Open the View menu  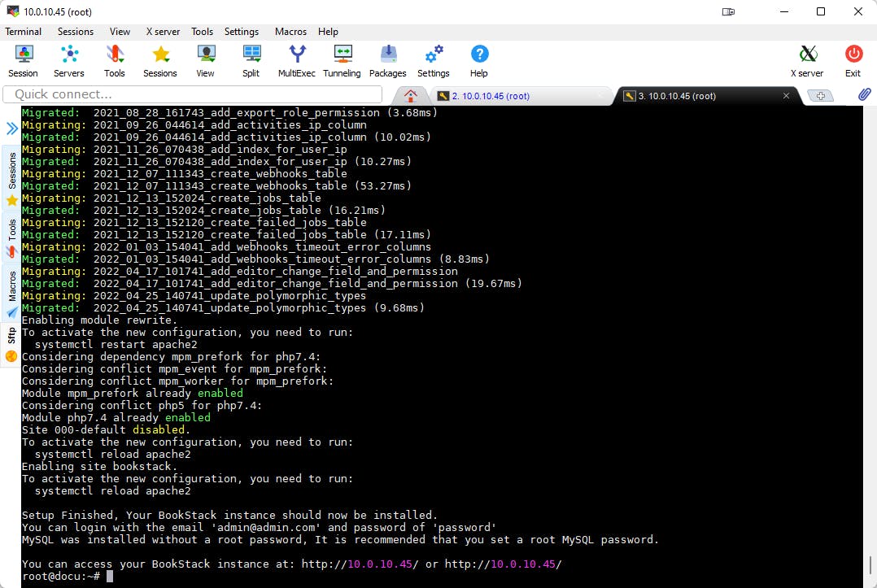pyautogui.click(x=120, y=32)
